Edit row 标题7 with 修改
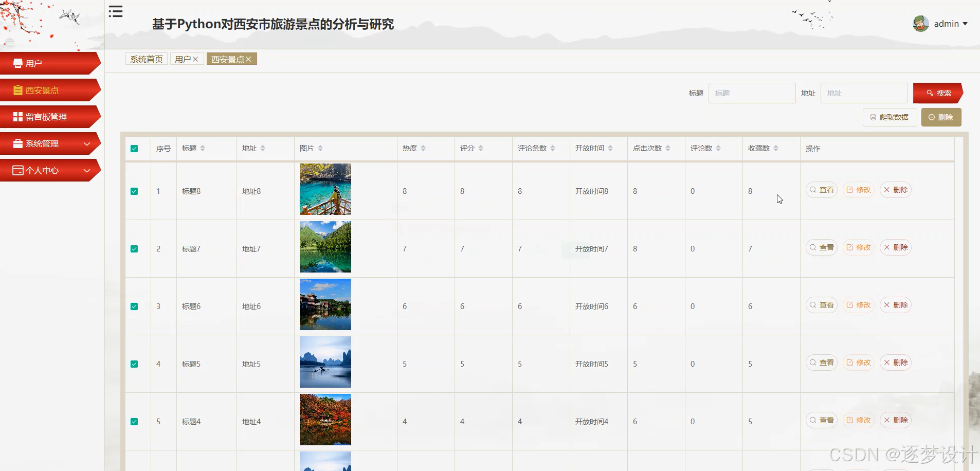980x471 pixels. tap(859, 247)
